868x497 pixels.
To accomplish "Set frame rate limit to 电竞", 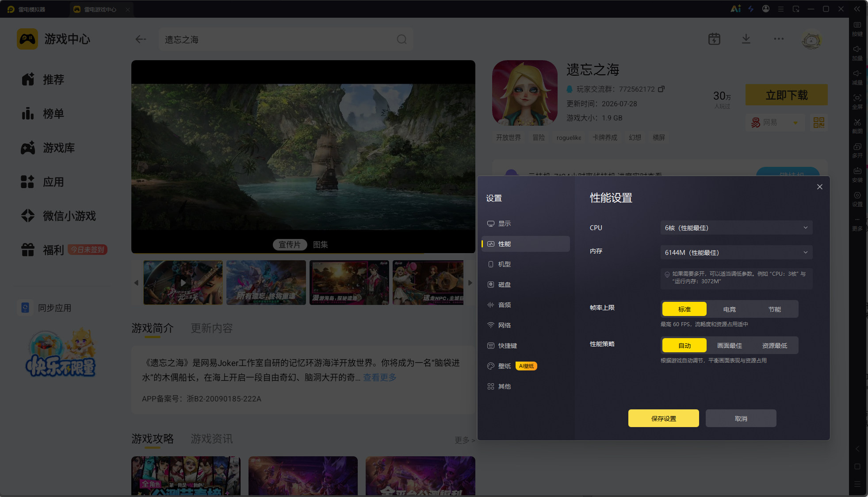I will coord(730,309).
